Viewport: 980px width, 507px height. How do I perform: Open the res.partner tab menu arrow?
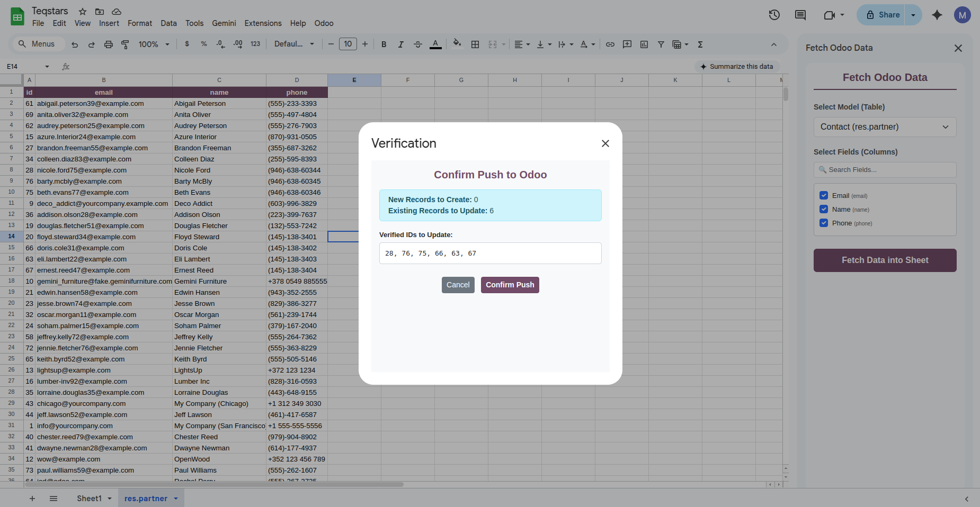pos(176,499)
